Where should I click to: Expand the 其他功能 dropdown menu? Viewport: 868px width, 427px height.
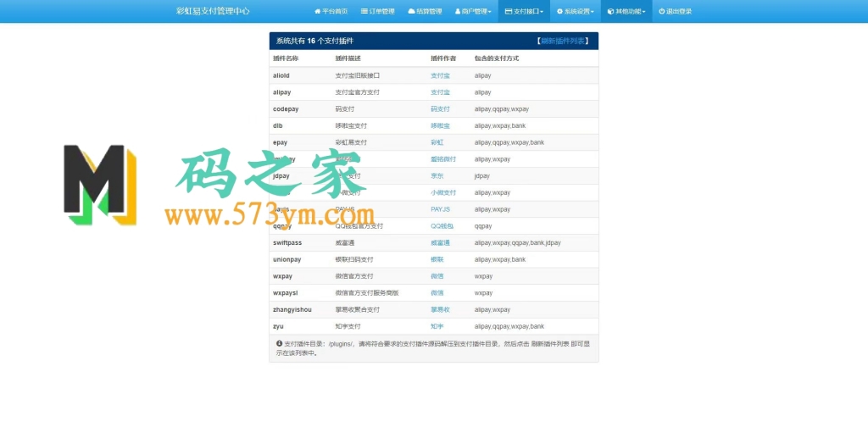point(626,11)
